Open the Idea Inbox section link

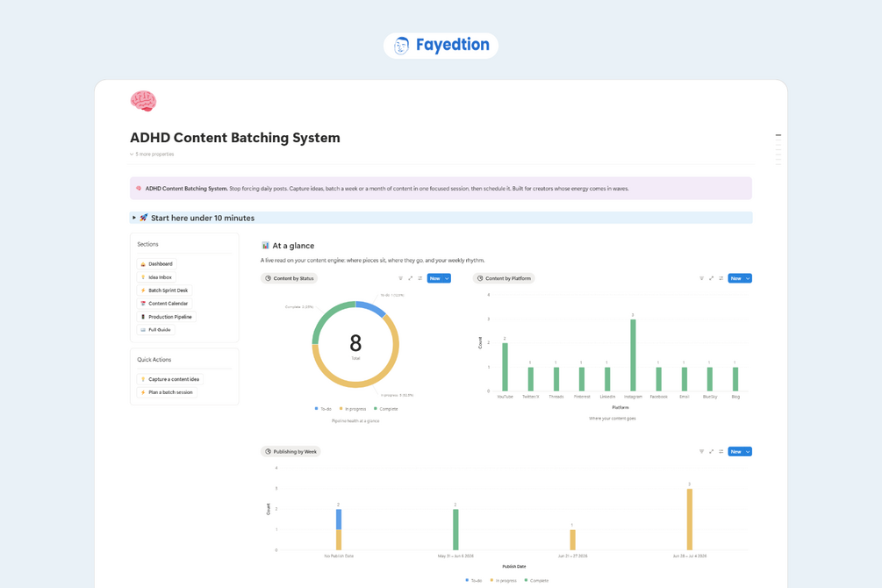(x=156, y=277)
